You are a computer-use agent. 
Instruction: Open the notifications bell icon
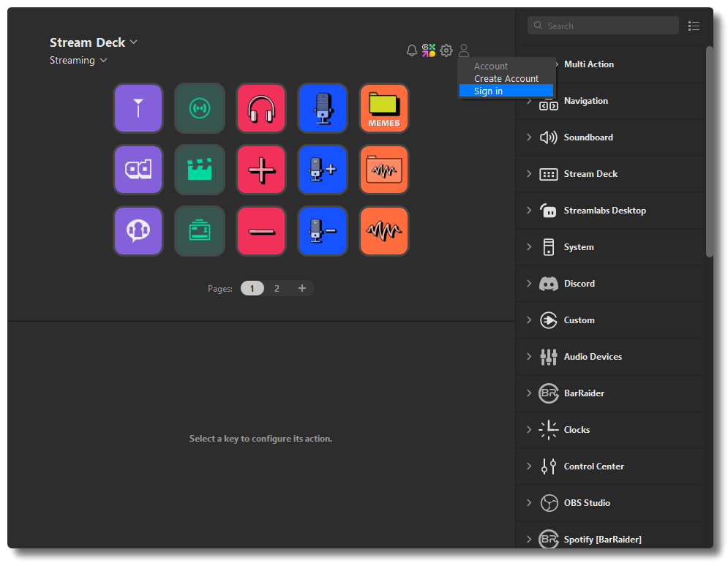(411, 50)
